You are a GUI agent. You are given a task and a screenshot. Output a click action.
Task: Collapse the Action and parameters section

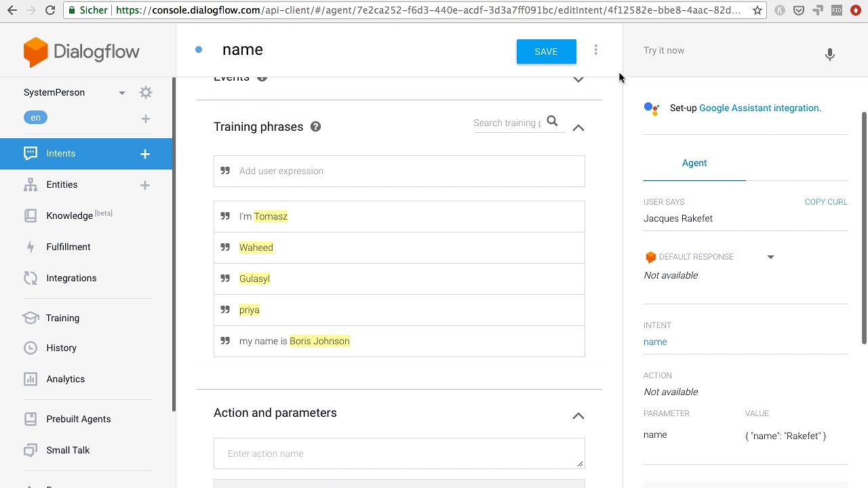(578, 416)
